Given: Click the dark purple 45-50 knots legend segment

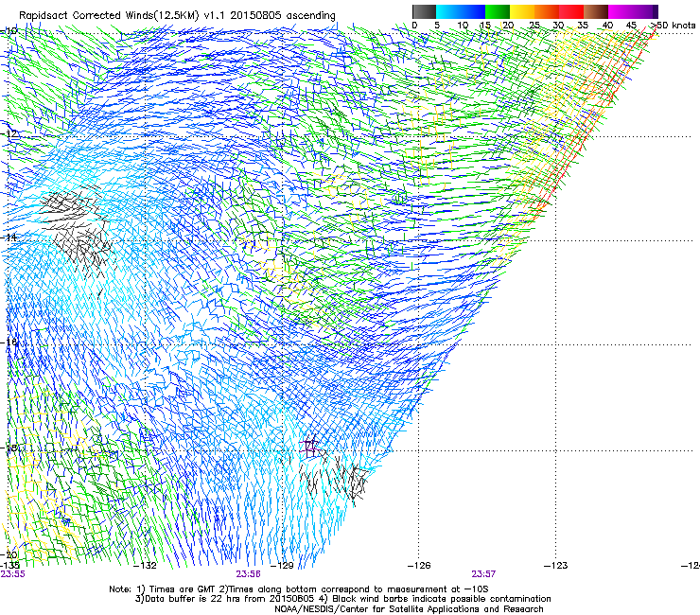Looking at the screenshot, I should coord(645,11).
